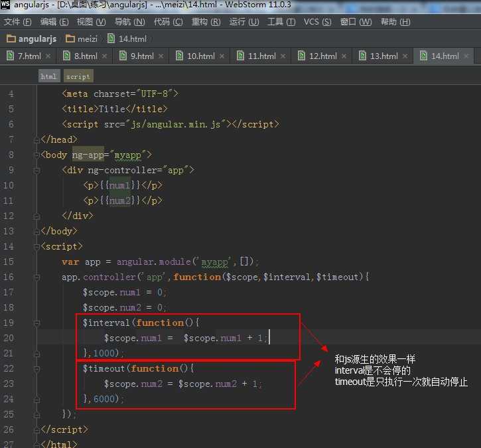Open the 文件 (F) menu
This screenshot has width=481, height=448.
pyautogui.click(x=18, y=22)
